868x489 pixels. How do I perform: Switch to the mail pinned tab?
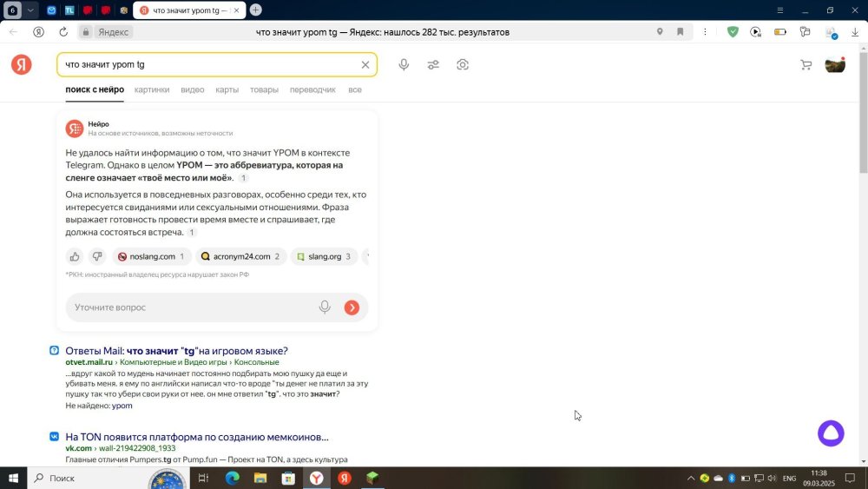tap(51, 10)
